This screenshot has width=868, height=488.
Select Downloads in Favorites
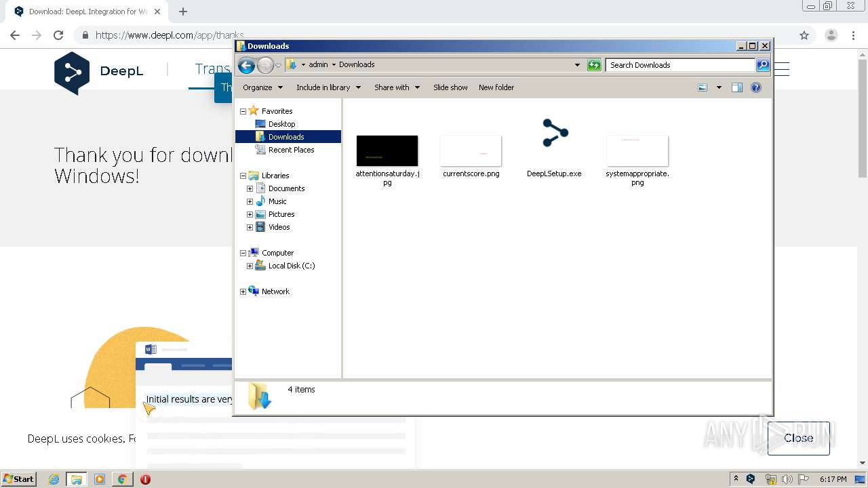[286, 137]
